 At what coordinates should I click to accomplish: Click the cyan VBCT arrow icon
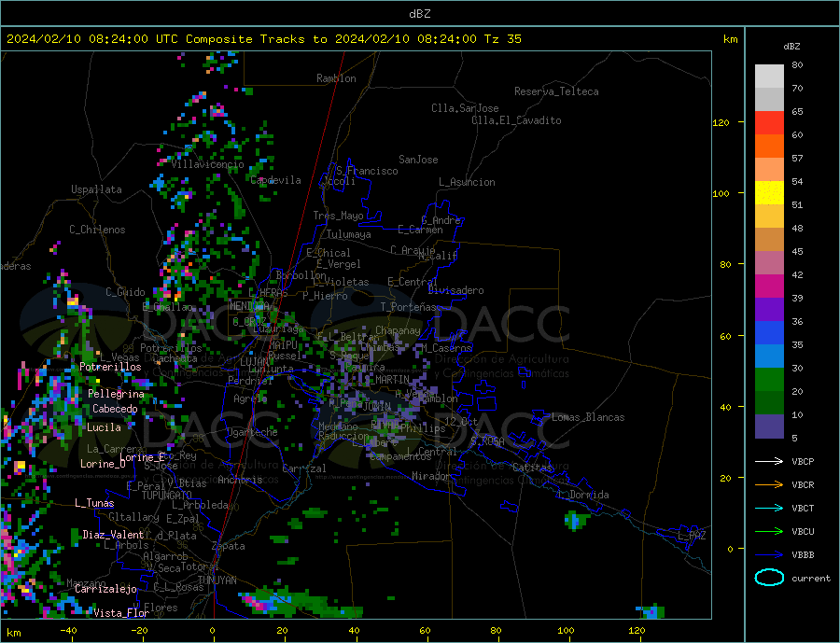click(769, 508)
